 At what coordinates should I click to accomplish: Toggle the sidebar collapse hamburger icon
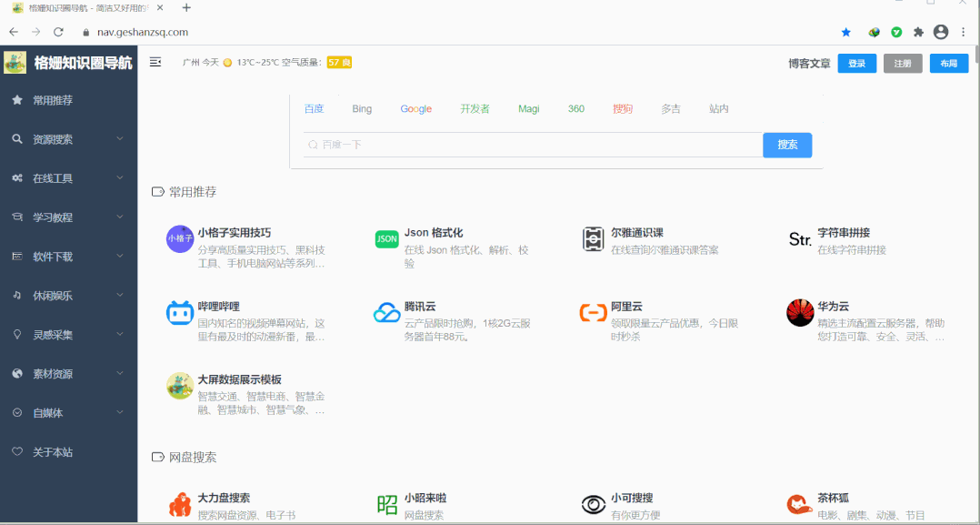pos(155,62)
